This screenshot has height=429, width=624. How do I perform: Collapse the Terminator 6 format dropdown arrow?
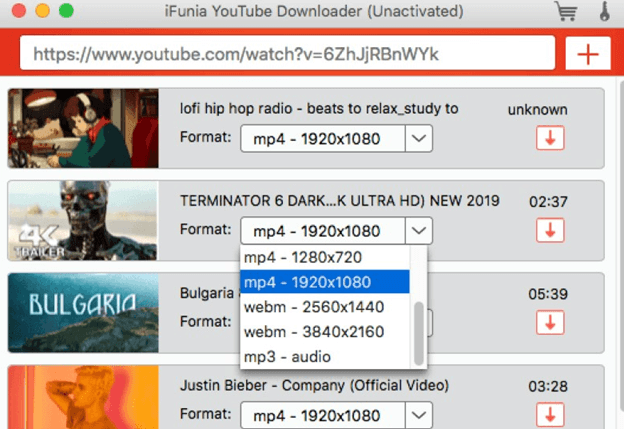(419, 231)
